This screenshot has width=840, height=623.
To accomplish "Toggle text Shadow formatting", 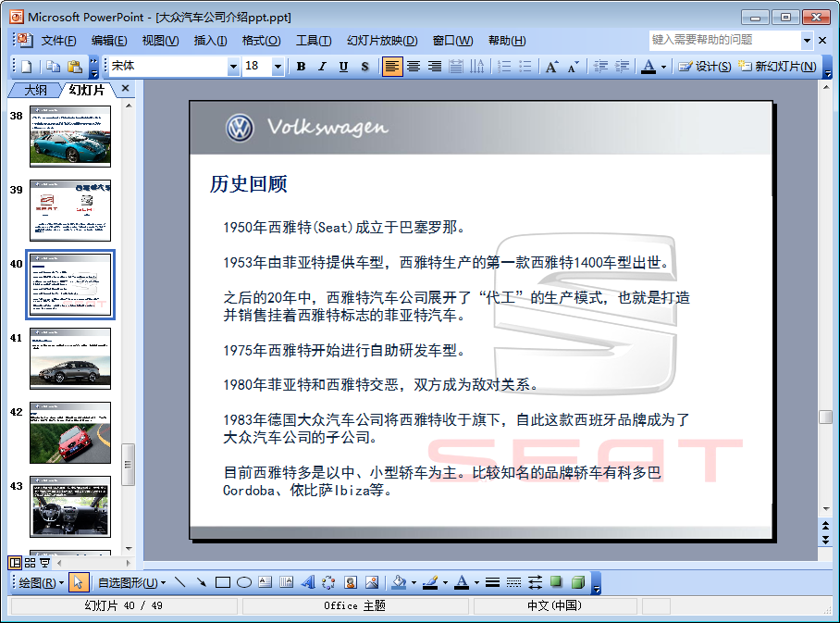I will (x=364, y=67).
